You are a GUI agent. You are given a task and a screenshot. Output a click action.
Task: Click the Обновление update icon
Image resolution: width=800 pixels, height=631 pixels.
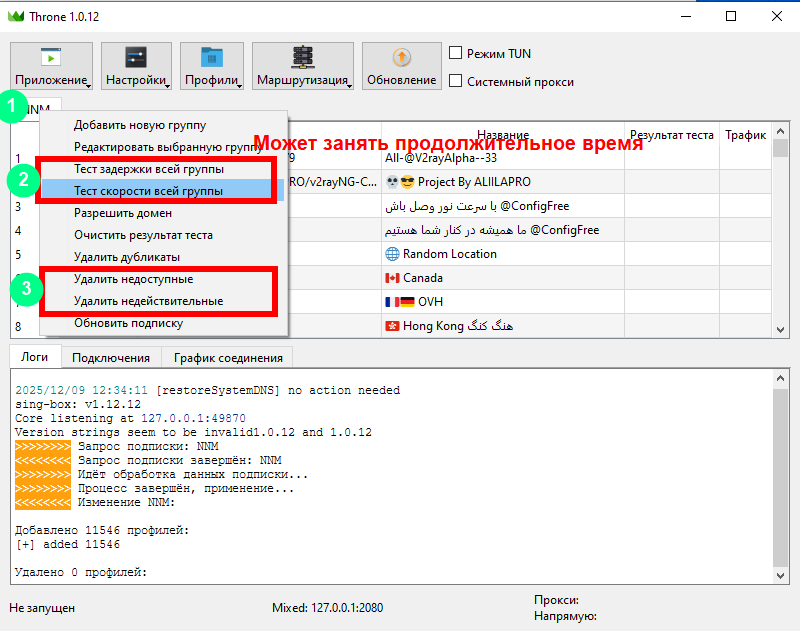click(401, 58)
